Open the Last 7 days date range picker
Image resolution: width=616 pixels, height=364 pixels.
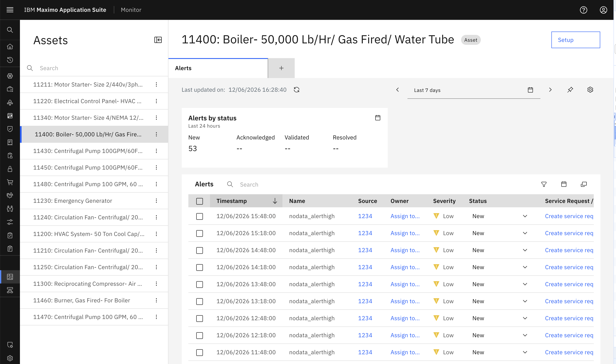click(x=474, y=90)
